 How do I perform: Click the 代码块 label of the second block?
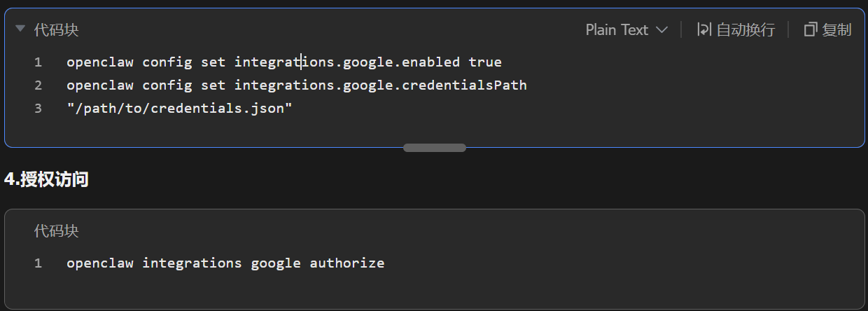(57, 231)
